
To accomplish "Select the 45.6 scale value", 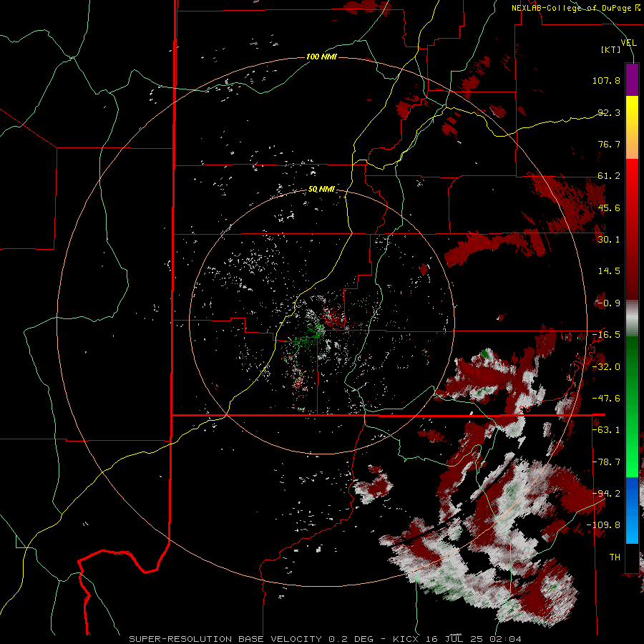I will coord(609,208).
